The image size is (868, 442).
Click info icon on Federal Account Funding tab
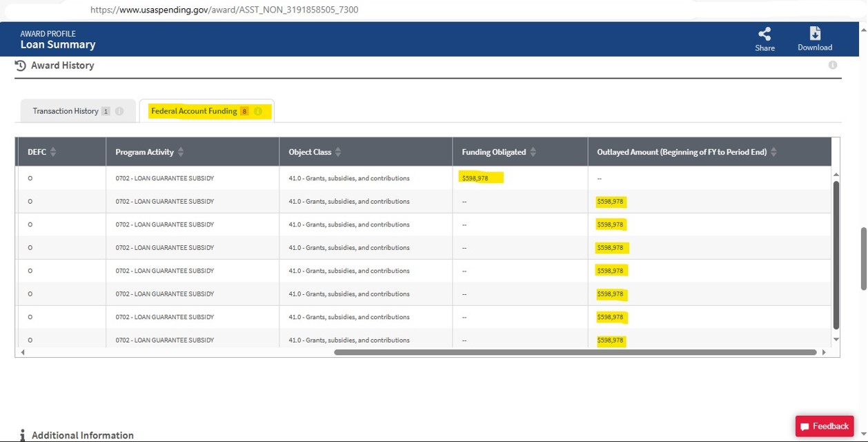point(258,111)
